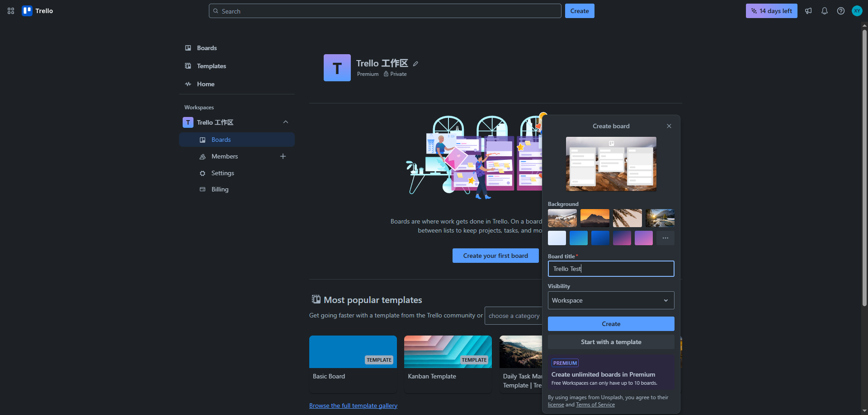
Task: Select the dark blue color background
Action: tap(600, 238)
